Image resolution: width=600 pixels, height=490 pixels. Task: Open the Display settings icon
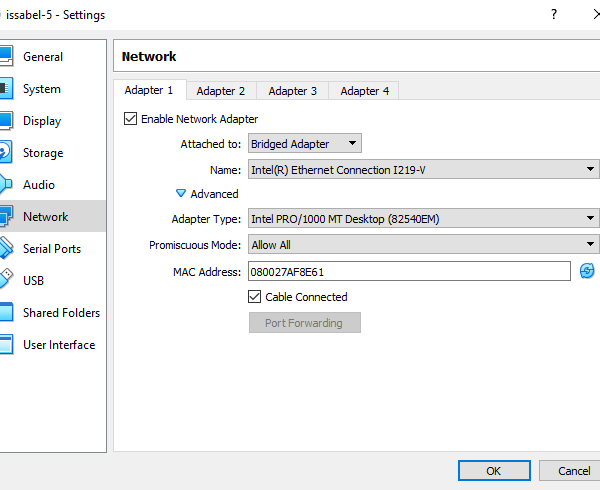tap(5, 121)
